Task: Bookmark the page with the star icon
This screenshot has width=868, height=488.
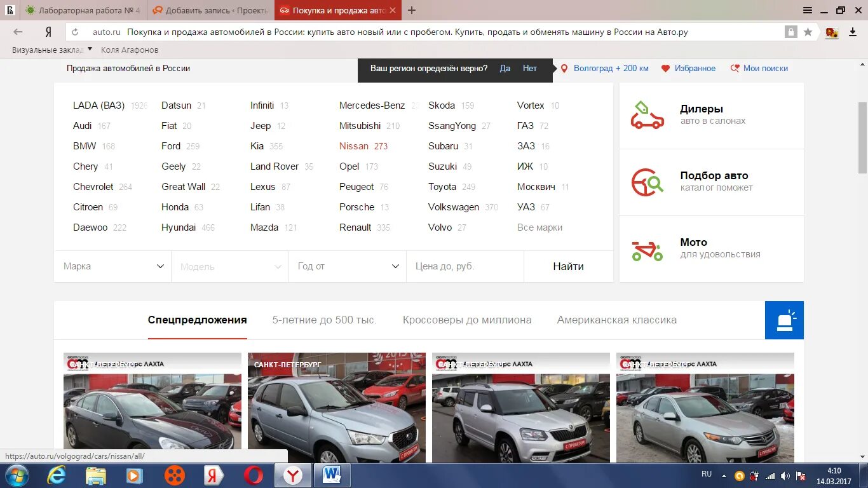Action: [808, 32]
